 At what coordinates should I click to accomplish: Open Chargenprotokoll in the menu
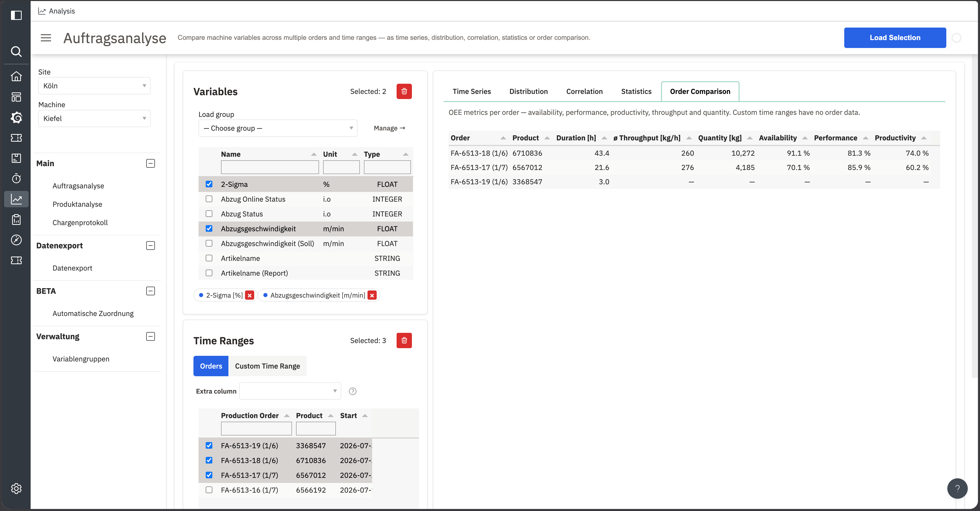coord(80,223)
